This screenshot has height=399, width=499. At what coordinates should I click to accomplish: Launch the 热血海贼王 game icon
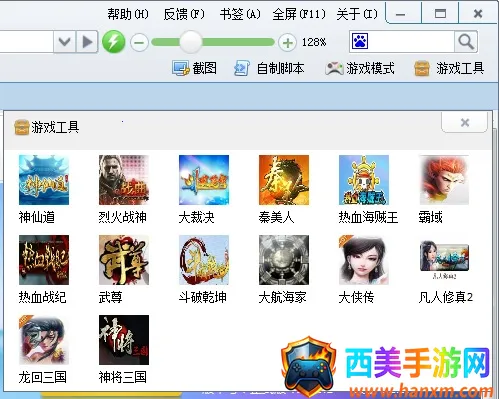click(x=364, y=180)
